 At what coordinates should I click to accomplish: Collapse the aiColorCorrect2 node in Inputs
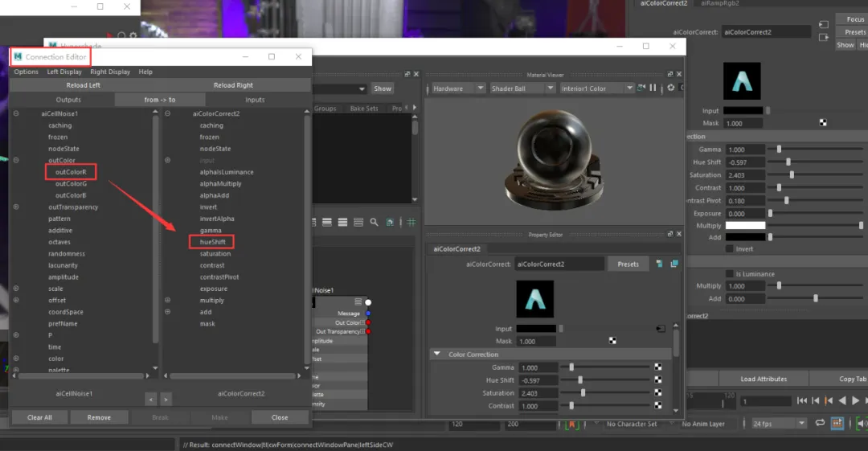pyautogui.click(x=167, y=113)
